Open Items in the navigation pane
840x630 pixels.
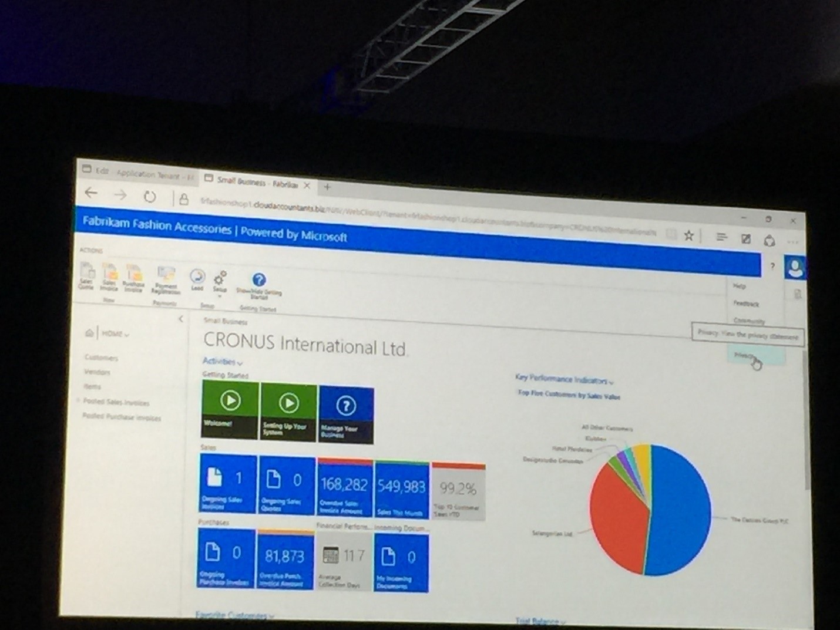pos(92,386)
